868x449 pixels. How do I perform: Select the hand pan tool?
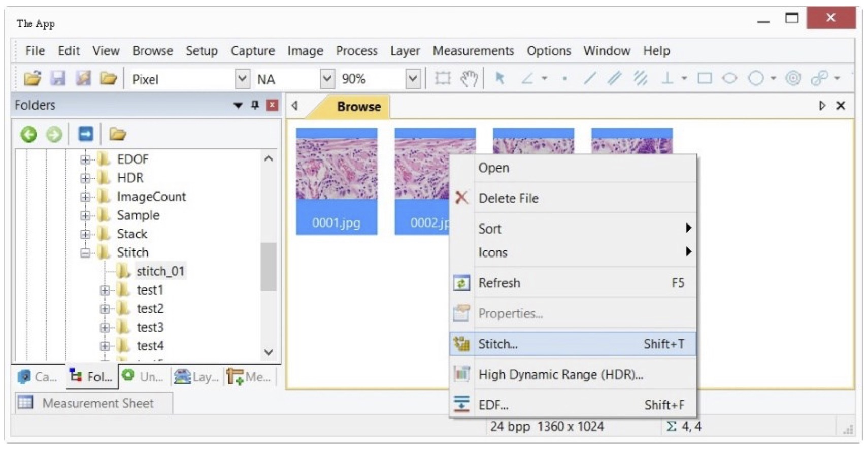point(469,78)
